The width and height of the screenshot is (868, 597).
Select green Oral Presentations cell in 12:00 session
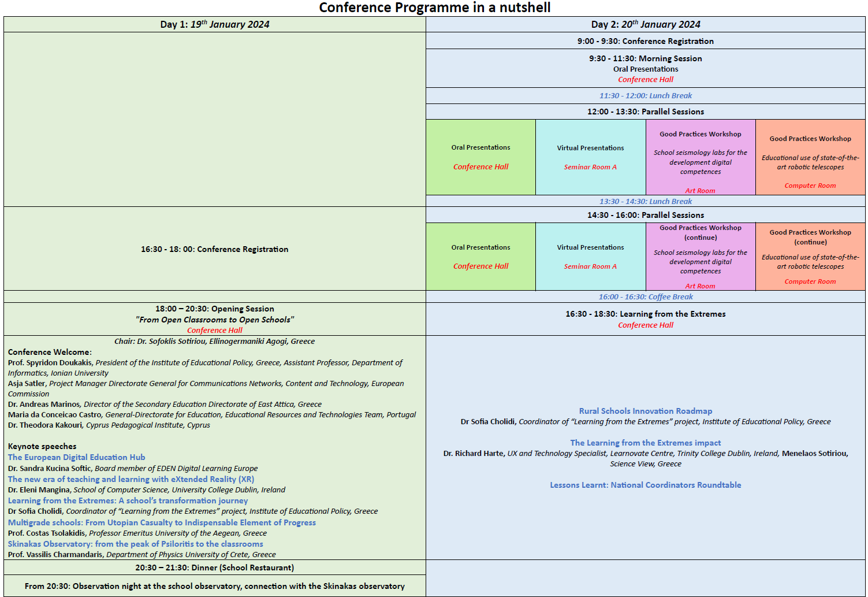click(x=480, y=157)
